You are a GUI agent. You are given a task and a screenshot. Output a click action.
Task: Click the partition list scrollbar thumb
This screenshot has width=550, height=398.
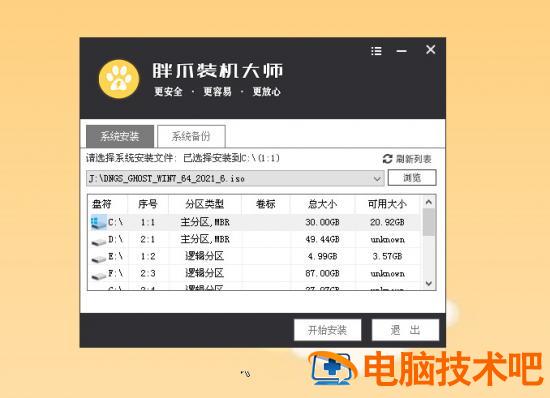pos(429,223)
